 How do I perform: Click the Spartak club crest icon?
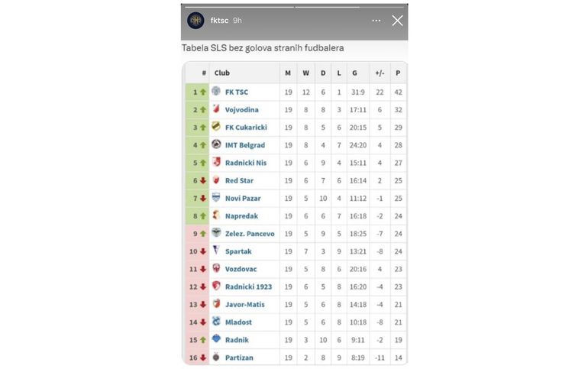click(216, 250)
